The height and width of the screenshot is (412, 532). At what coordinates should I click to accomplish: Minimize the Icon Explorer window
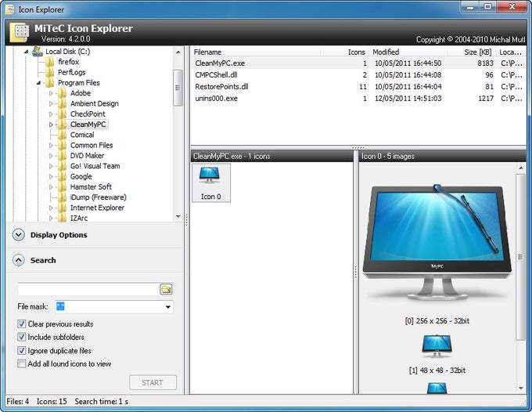pyautogui.click(x=470, y=6)
